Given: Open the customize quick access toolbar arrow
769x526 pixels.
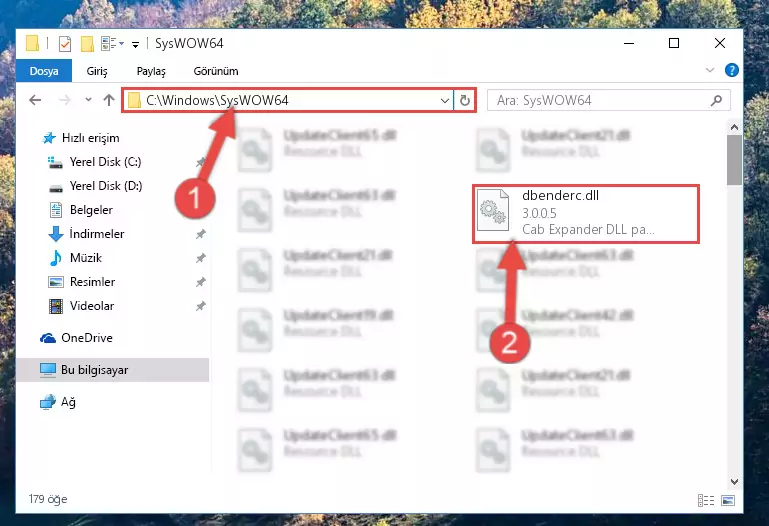Looking at the screenshot, I should click(x=135, y=45).
